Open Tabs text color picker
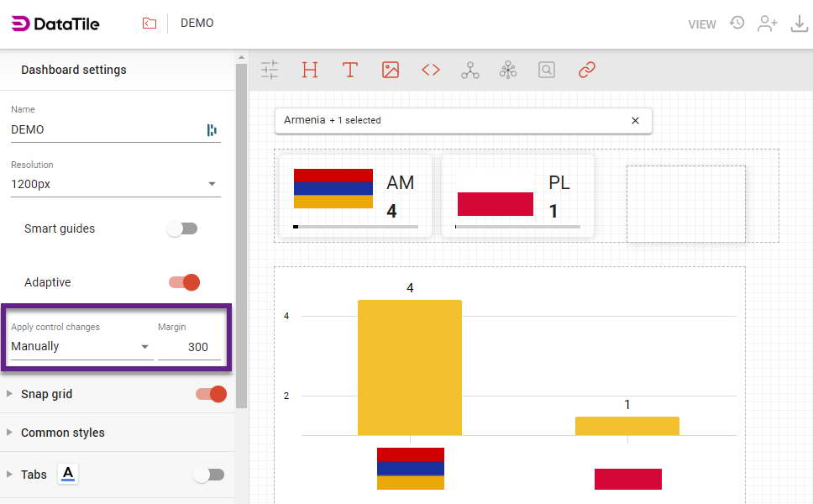This screenshot has height=504, width=813. click(69, 475)
